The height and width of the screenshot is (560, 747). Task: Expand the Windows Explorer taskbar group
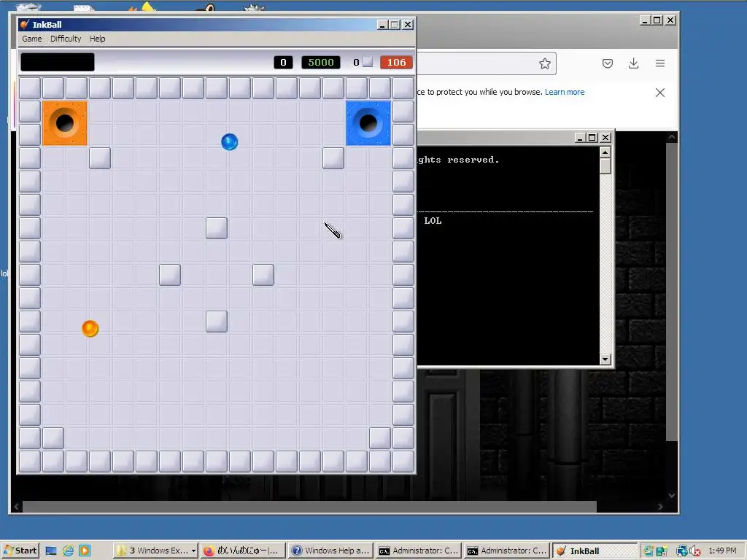coord(156,551)
